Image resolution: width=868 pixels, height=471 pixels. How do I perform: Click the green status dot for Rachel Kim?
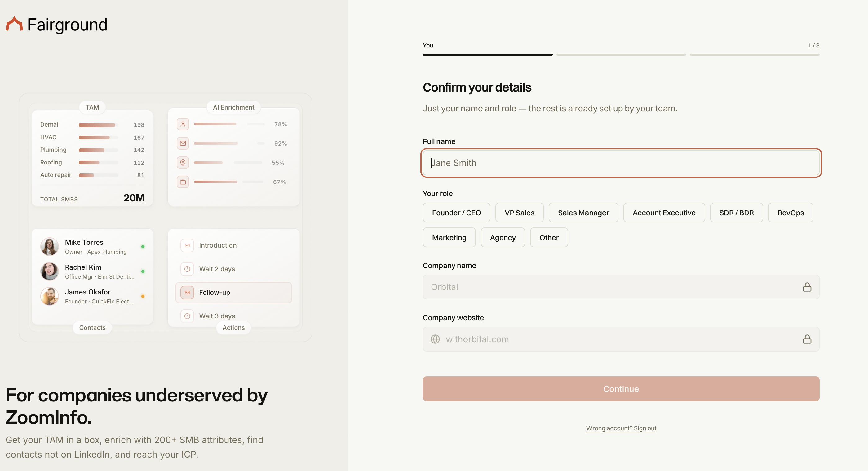143,271
